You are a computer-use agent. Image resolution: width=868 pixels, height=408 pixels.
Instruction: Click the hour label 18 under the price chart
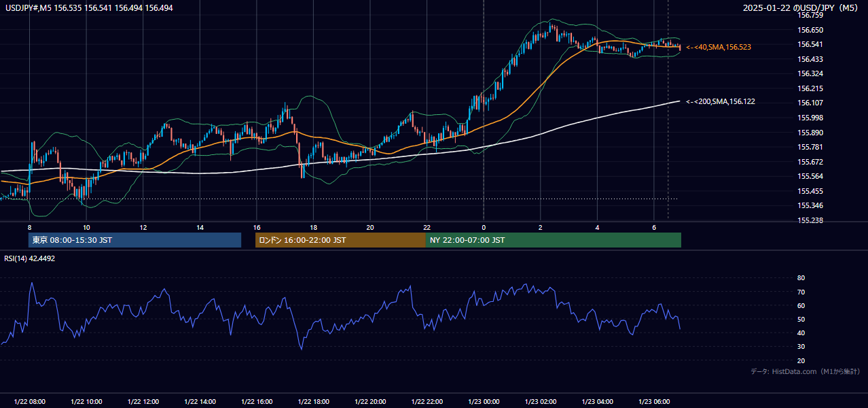313,227
